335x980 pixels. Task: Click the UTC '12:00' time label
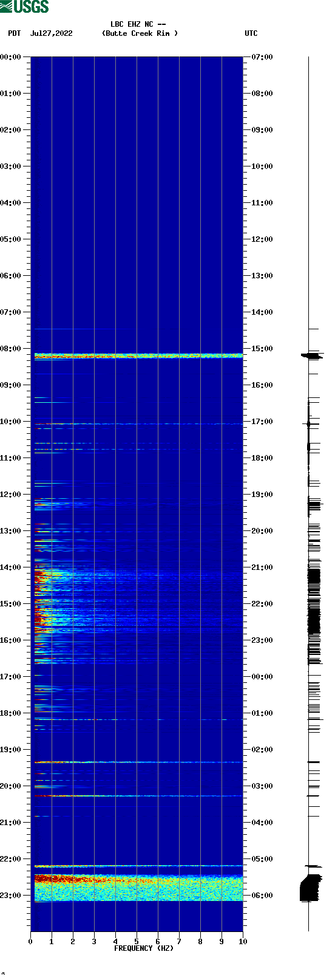tap(262, 239)
